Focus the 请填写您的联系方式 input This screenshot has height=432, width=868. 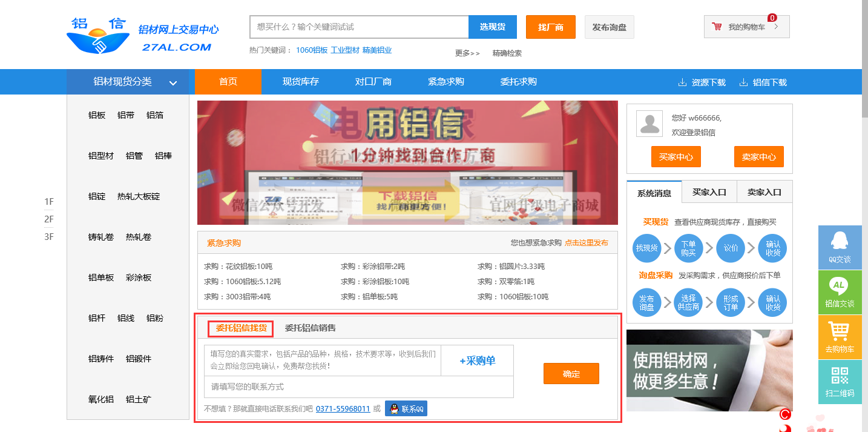[359, 387]
